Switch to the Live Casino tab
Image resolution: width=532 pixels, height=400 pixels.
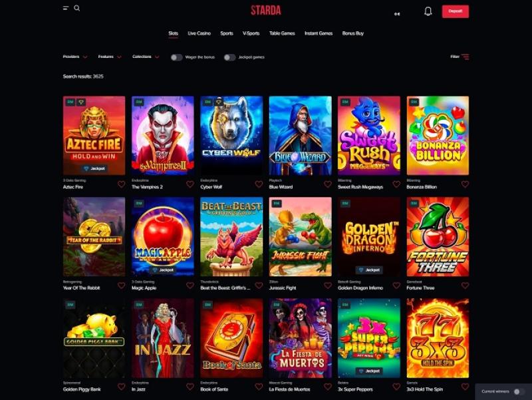(x=199, y=33)
